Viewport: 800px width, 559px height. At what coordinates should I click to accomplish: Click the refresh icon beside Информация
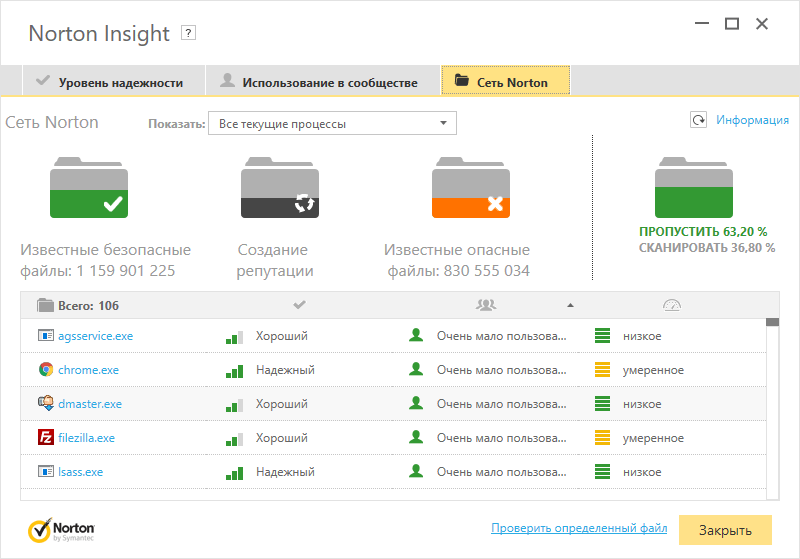pyautogui.click(x=698, y=120)
